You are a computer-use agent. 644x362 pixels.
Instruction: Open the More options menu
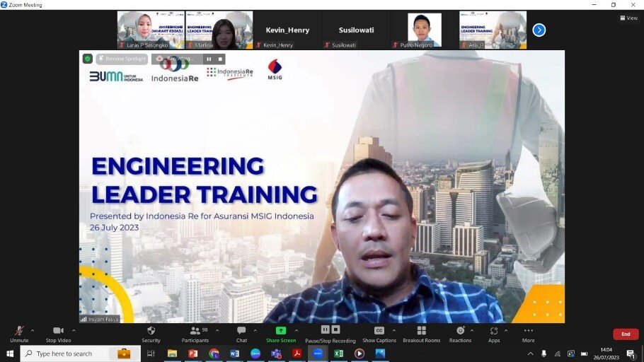528,334
